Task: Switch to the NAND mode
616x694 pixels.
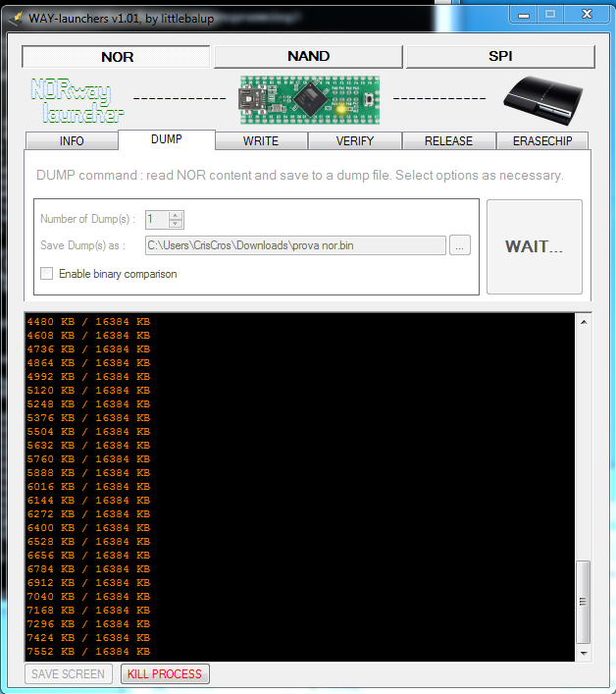Action: click(x=308, y=56)
